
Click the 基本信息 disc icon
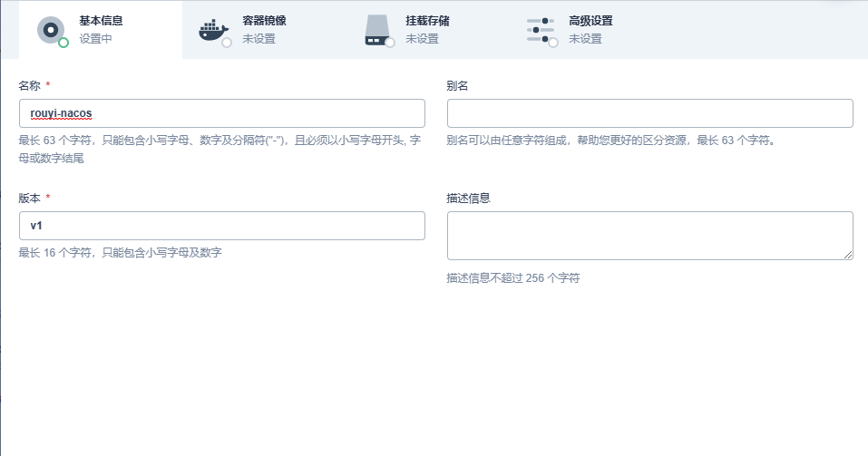50,28
